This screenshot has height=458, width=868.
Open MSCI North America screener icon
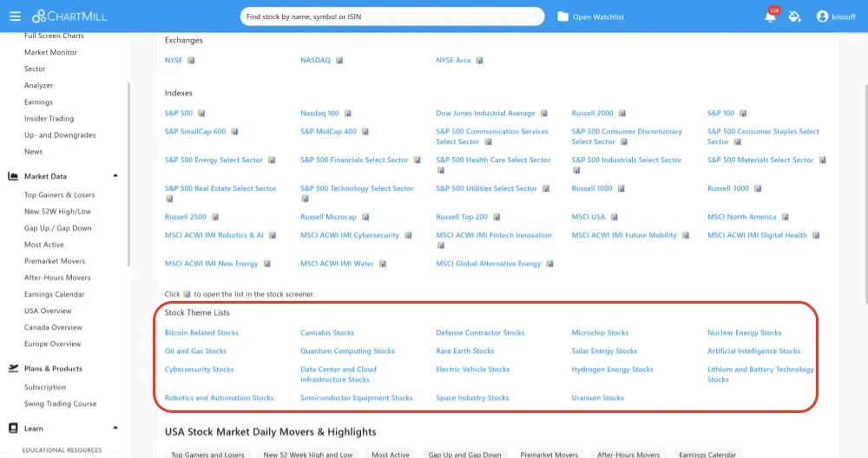[785, 218]
